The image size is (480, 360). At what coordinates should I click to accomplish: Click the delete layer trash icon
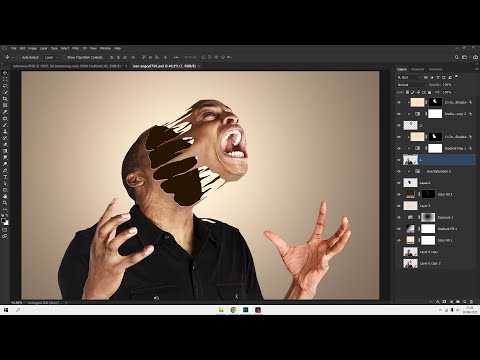click(471, 302)
